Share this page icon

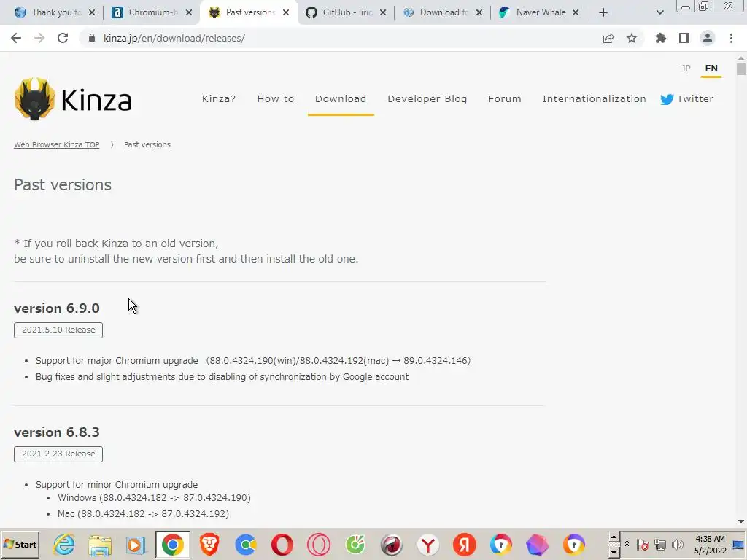pos(608,38)
